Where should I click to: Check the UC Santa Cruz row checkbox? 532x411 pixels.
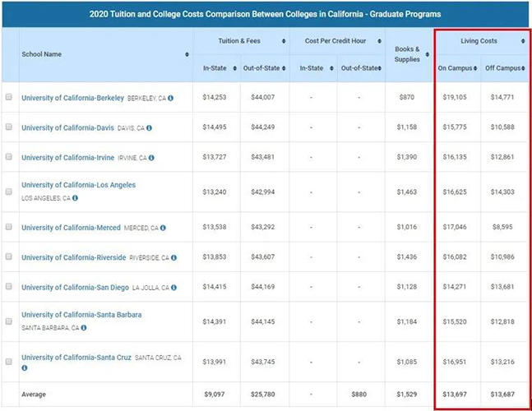[9, 362]
